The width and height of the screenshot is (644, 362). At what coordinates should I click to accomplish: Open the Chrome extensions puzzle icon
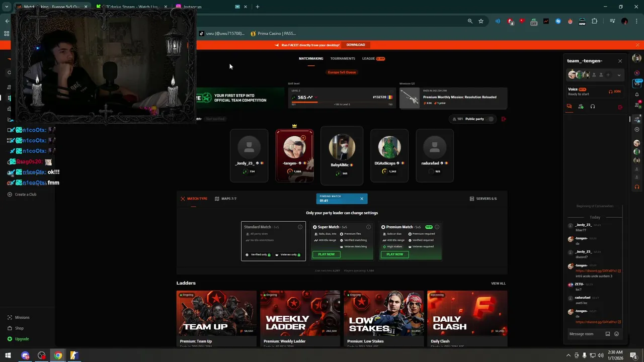point(595,21)
